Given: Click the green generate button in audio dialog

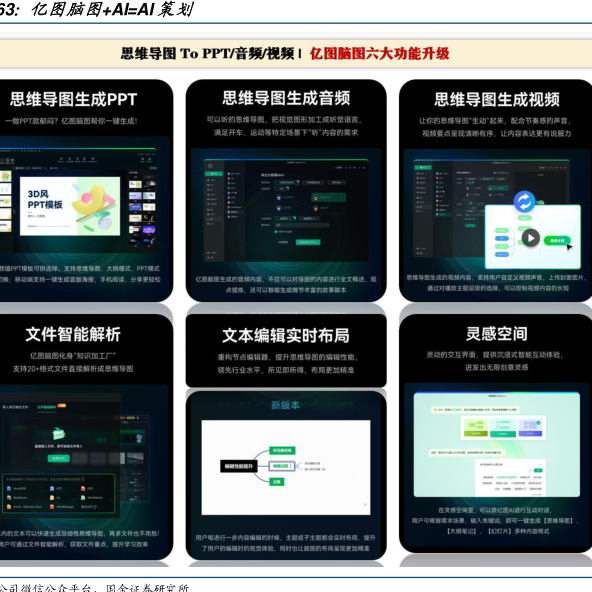Looking at the screenshot, I should tap(308, 242).
